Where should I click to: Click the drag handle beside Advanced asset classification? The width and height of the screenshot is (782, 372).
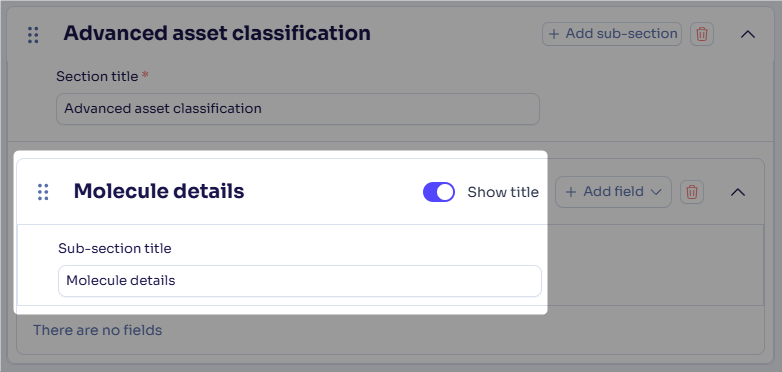pyautogui.click(x=33, y=35)
